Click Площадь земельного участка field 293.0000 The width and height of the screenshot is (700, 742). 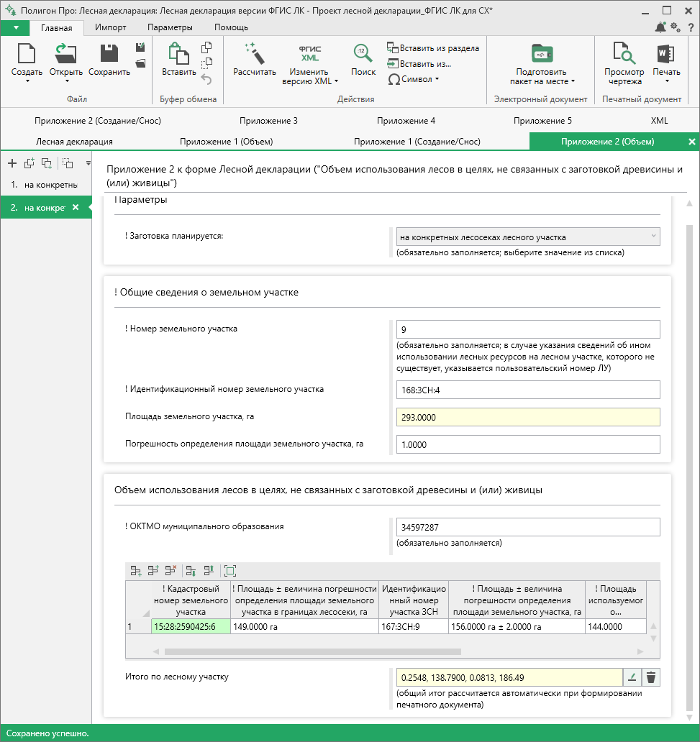pyautogui.click(x=528, y=417)
